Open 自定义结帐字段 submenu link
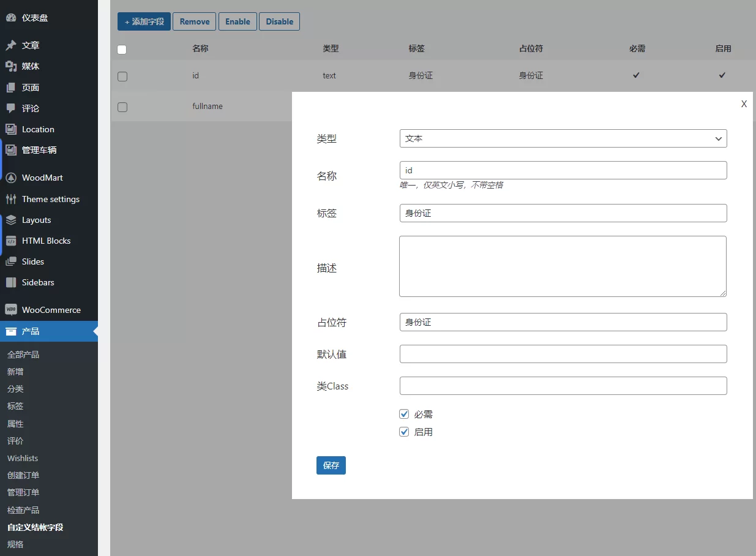Viewport: 756px width, 556px height. [36, 527]
